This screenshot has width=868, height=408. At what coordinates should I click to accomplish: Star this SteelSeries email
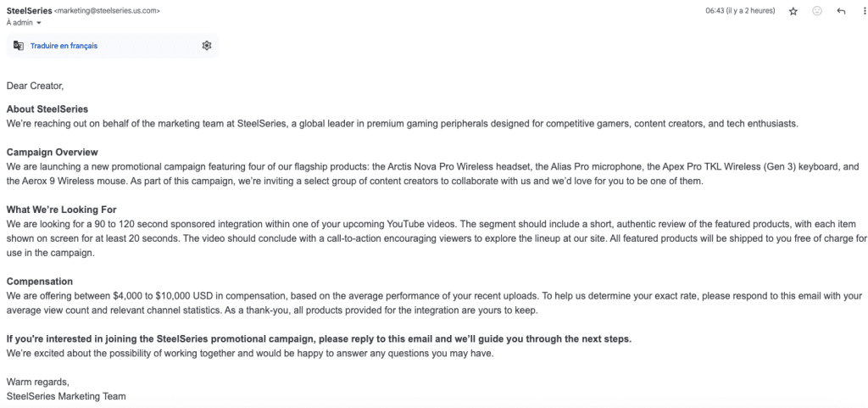793,11
